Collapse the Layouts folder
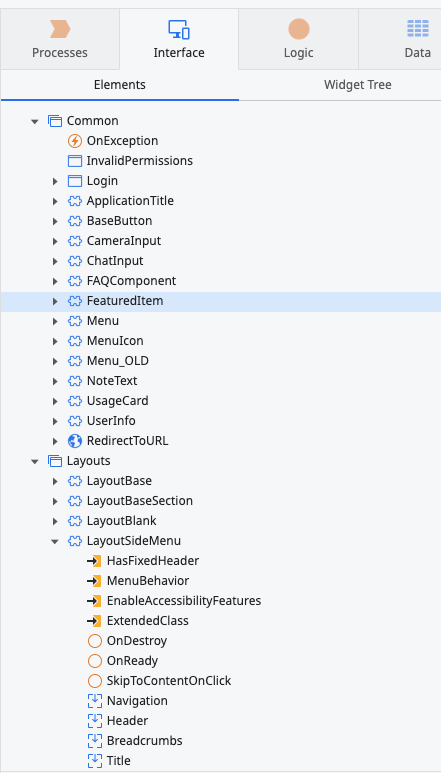The width and height of the screenshot is (441, 773). point(34,461)
